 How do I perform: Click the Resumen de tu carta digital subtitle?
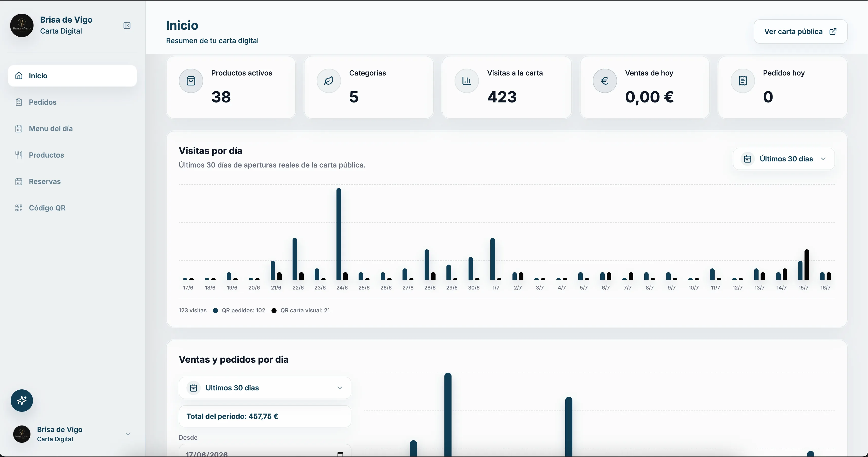(212, 41)
